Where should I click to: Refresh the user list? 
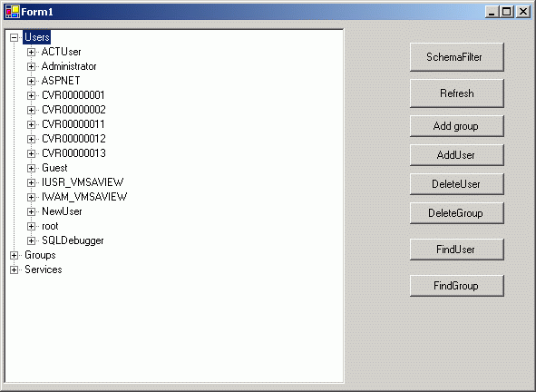(x=457, y=93)
